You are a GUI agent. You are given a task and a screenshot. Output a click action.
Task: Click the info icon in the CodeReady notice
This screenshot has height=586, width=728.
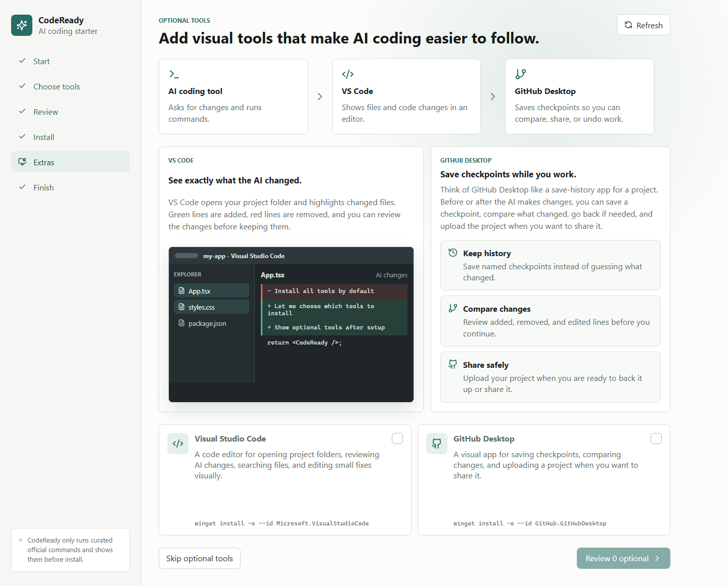[x=21, y=540]
